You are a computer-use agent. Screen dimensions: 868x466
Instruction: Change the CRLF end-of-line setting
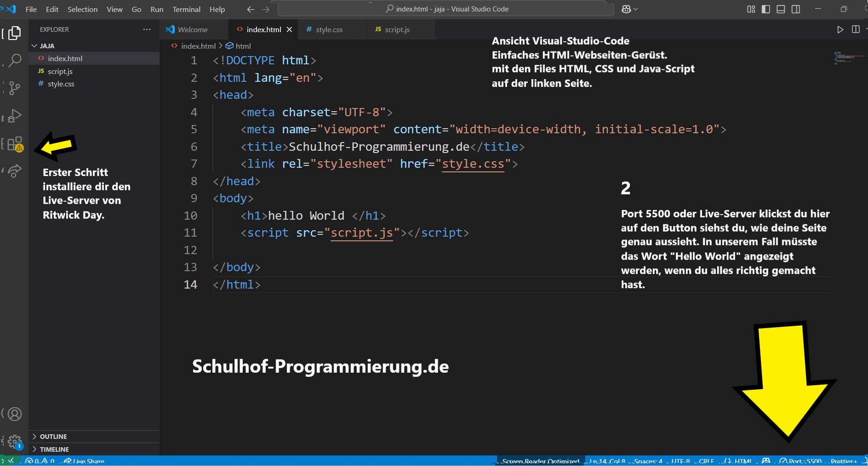[706, 461]
